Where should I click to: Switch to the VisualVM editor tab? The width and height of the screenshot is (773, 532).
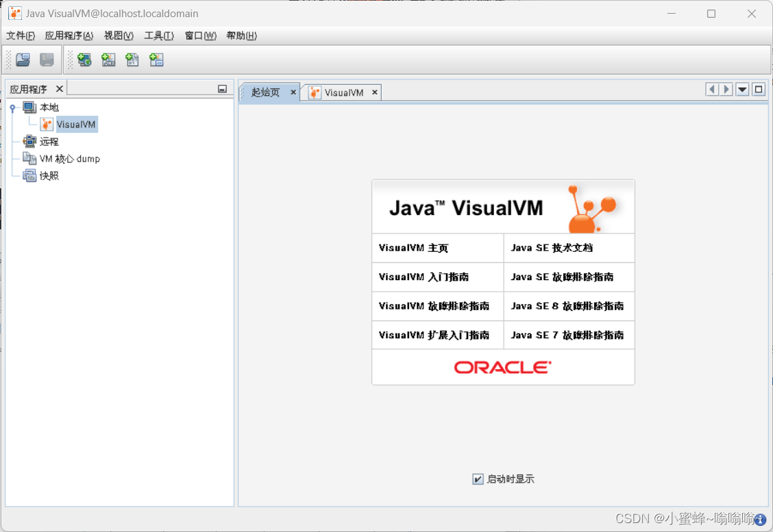click(343, 92)
